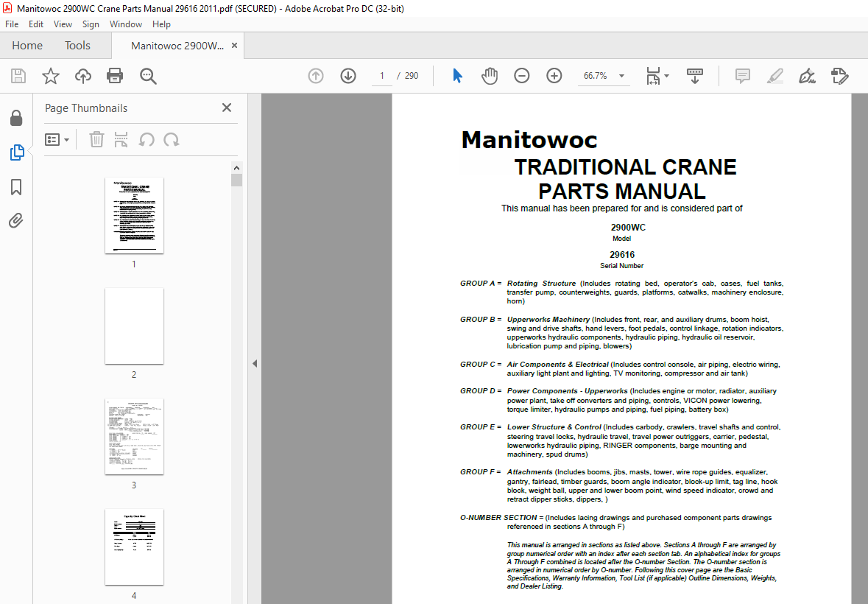This screenshot has height=604, width=868.
Task: Expand the fit page dropdown arrow
Action: [666, 76]
